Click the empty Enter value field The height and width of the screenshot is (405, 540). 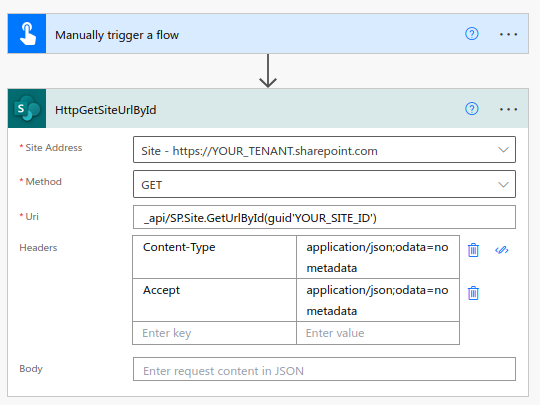click(378, 333)
